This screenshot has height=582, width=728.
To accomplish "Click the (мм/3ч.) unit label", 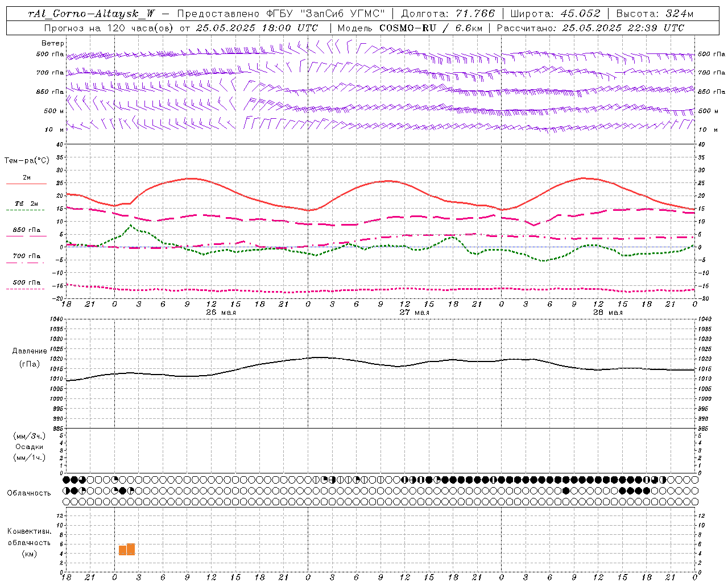I will click(x=30, y=436).
